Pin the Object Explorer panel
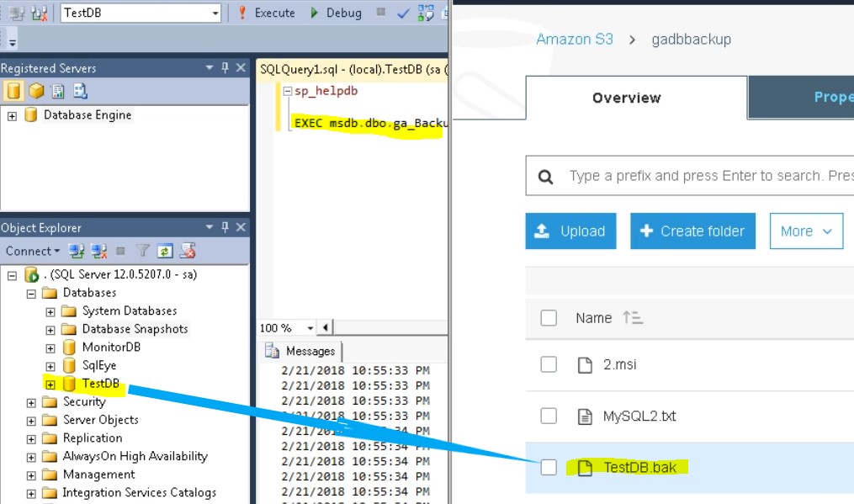The width and height of the screenshot is (854, 504). pyautogui.click(x=225, y=227)
